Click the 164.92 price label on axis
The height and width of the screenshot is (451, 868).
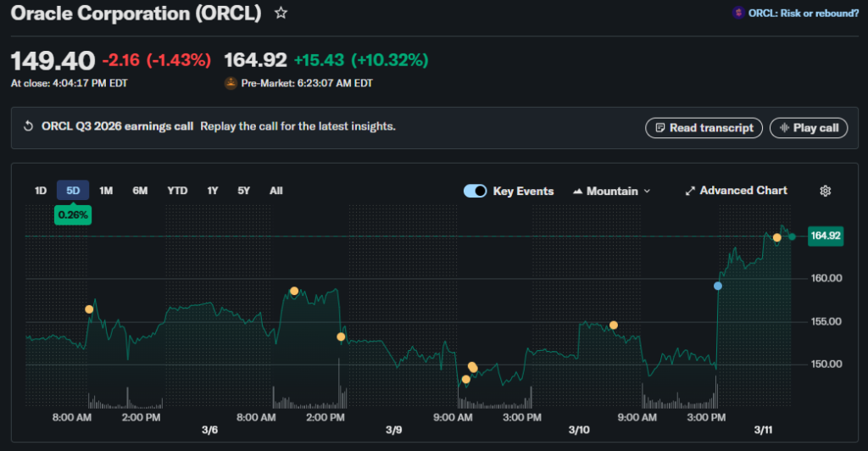pyautogui.click(x=825, y=236)
